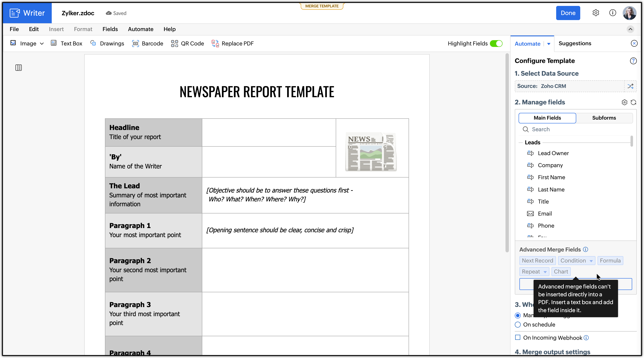Screen dimensions: 644x358
Task: Select the Last Name field
Action: point(551,189)
